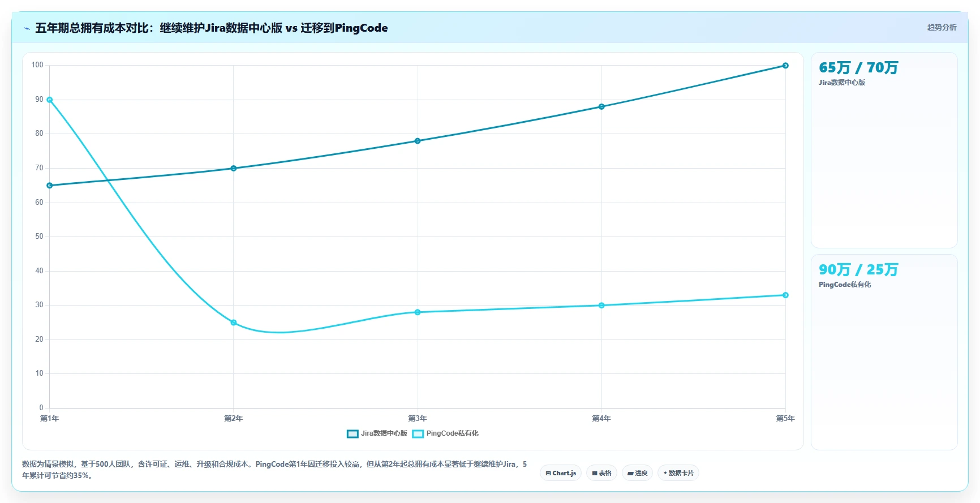
Task: Select Jira data point at 第4年 (88)
Action: click(x=601, y=106)
